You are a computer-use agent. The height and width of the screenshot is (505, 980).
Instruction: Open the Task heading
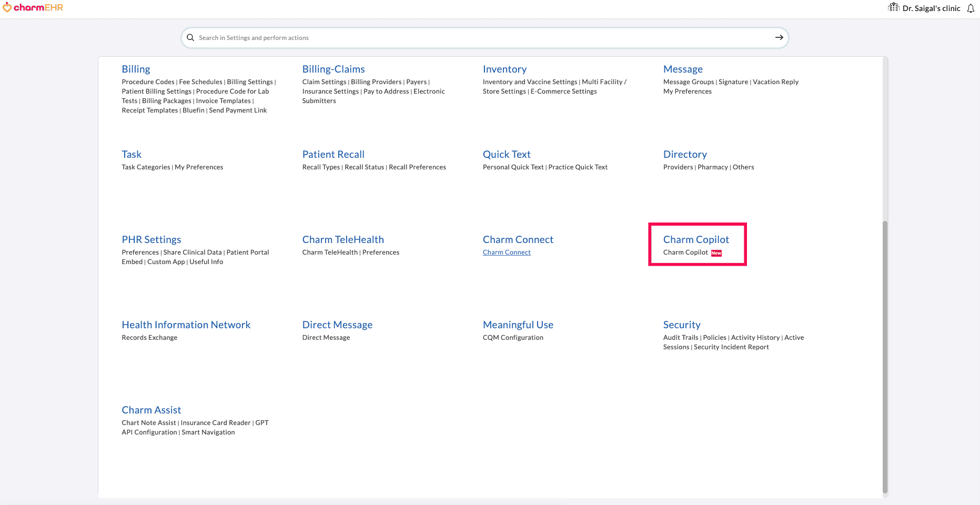tap(132, 154)
